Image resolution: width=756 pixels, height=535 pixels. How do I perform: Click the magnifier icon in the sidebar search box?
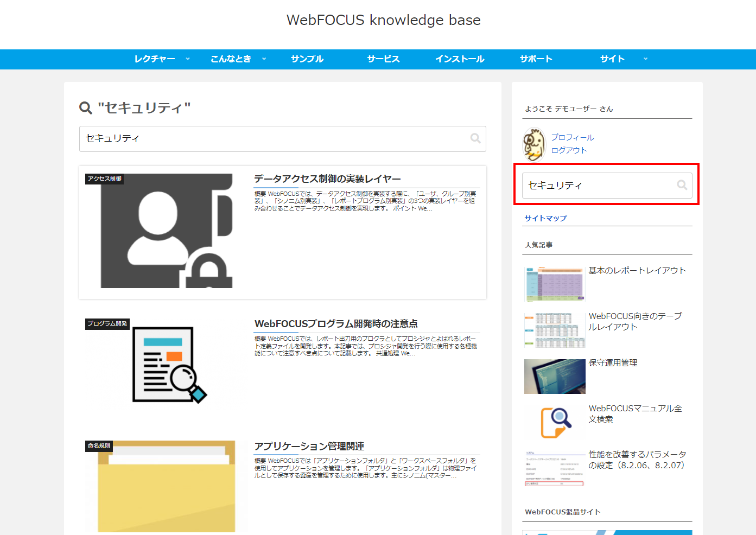(682, 185)
